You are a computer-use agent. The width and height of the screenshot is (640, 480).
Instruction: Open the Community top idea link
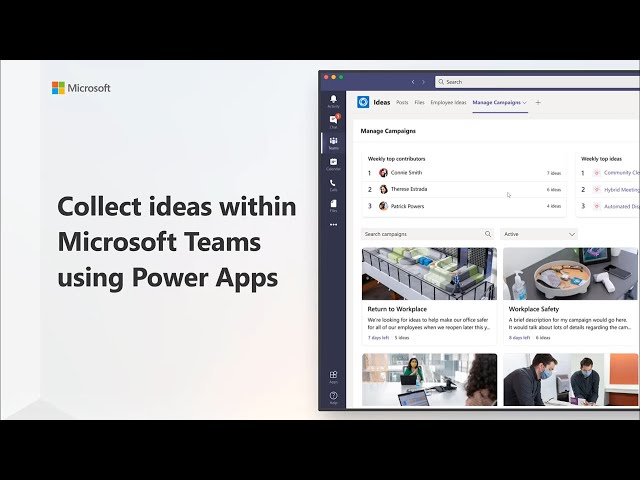tap(622, 173)
